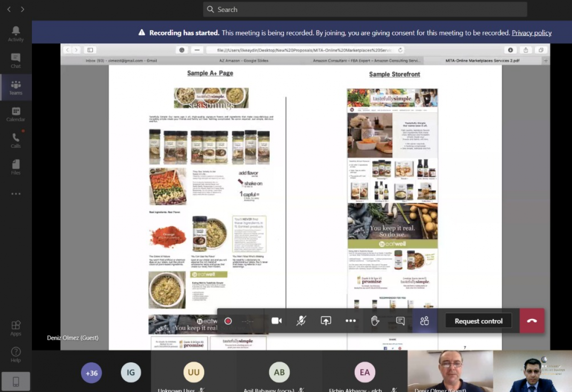Open the share content tray
This screenshot has height=392, width=572.
pyautogui.click(x=326, y=321)
